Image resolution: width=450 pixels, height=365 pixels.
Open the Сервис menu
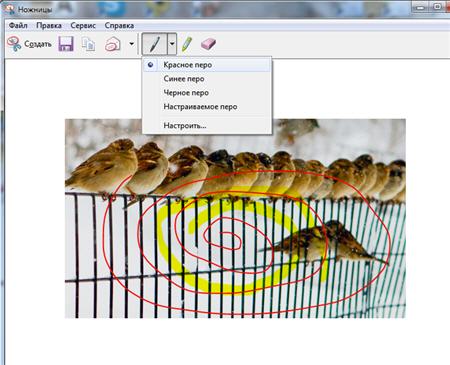click(x=83, y=26)
